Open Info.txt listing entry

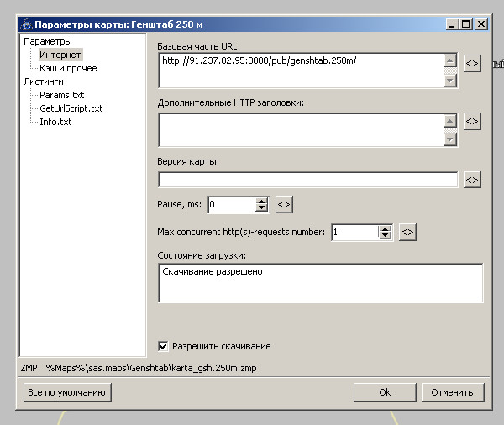click(x=56, y=122)
